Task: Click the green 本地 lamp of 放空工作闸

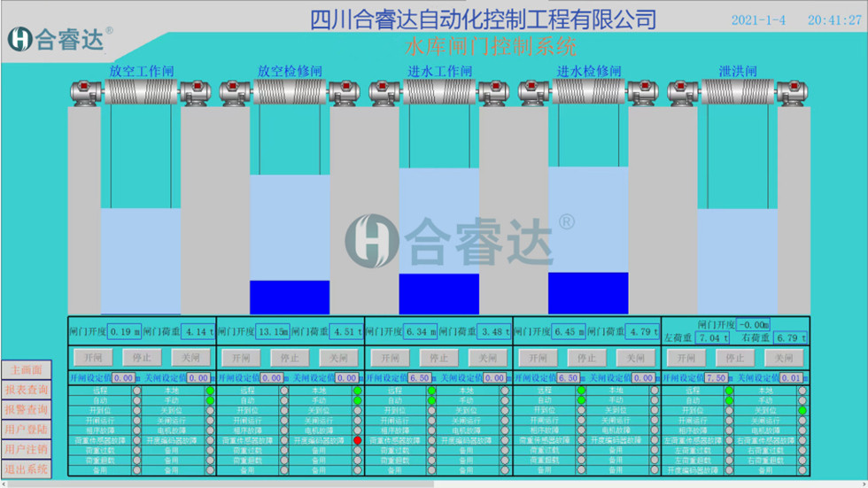Action: [x=210, y=391]
